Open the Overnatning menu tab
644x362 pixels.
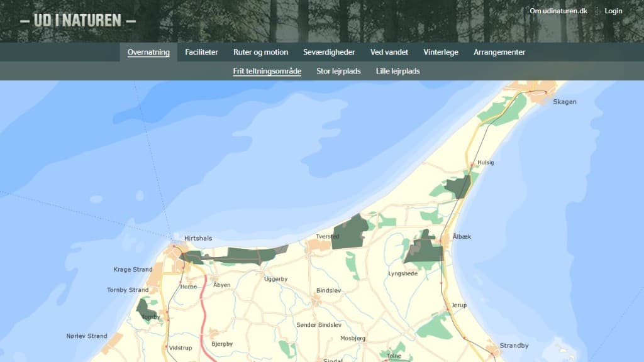point(148,52)
